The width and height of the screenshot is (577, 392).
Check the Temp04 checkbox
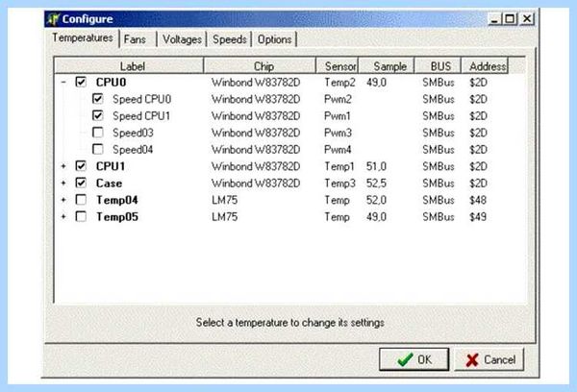coord(81,200)
